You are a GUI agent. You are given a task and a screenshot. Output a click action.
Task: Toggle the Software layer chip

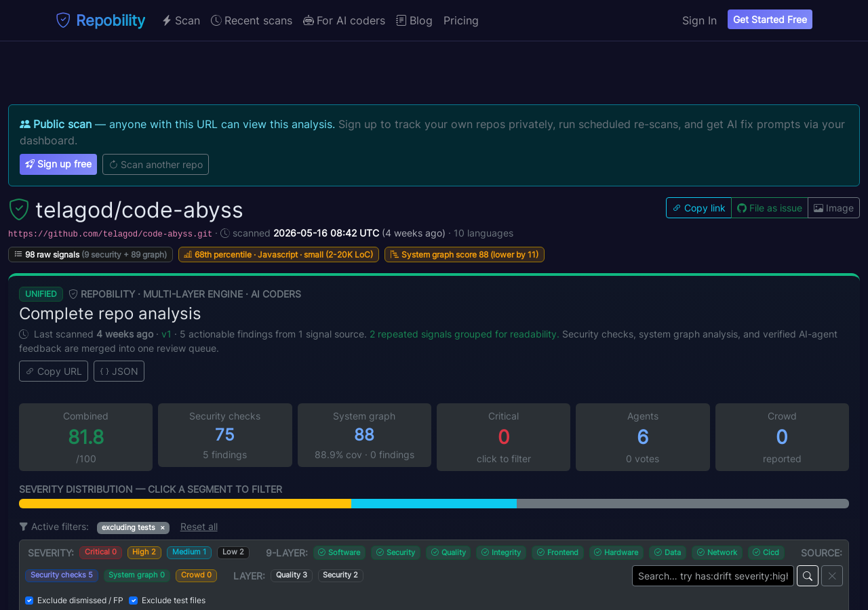[x=339, y=552]
